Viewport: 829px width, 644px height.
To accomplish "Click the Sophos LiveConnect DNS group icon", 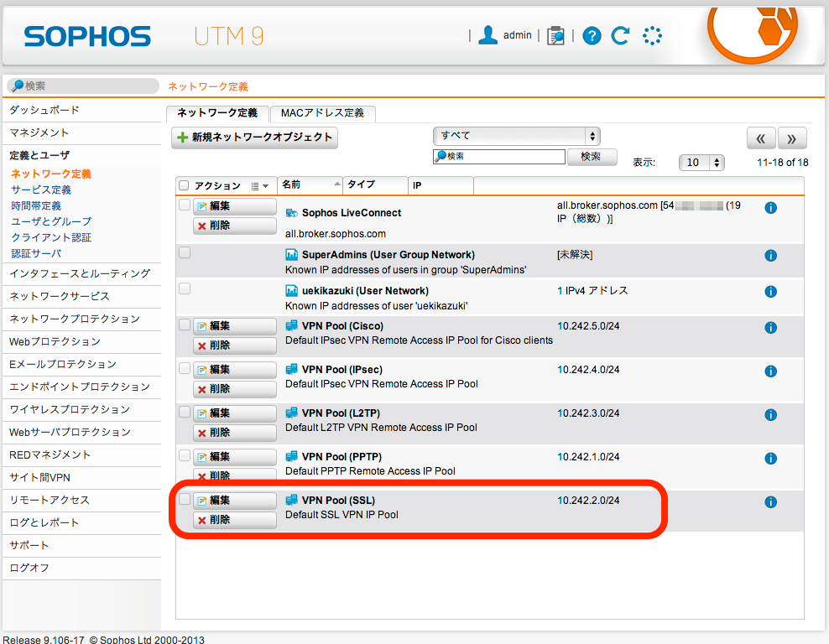I will 291,213.
